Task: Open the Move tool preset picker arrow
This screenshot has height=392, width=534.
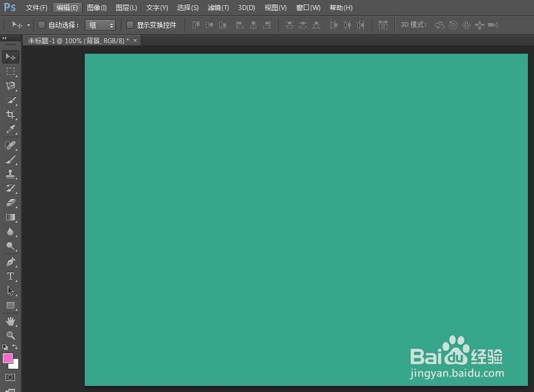Action: 28,25
